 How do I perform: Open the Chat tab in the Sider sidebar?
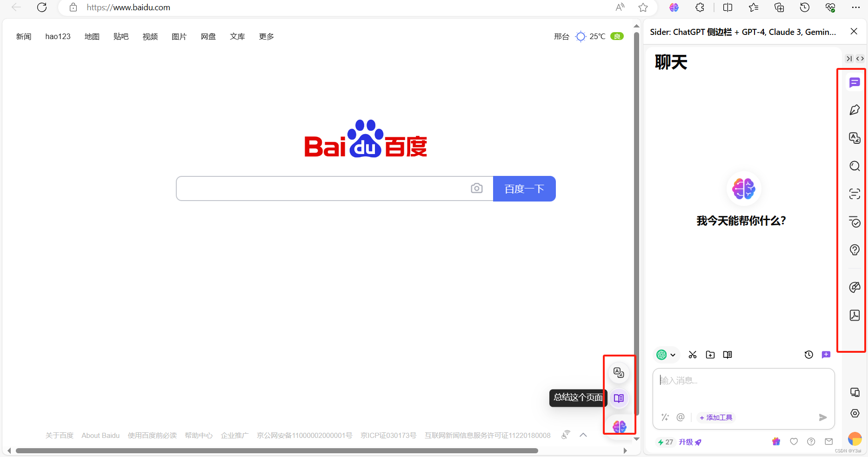pyautogui.click(x=855, y=83)
